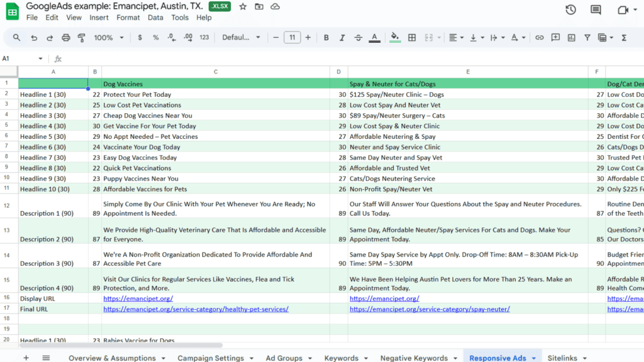
Task: Open the Borders tool
Action: [412, 37]
